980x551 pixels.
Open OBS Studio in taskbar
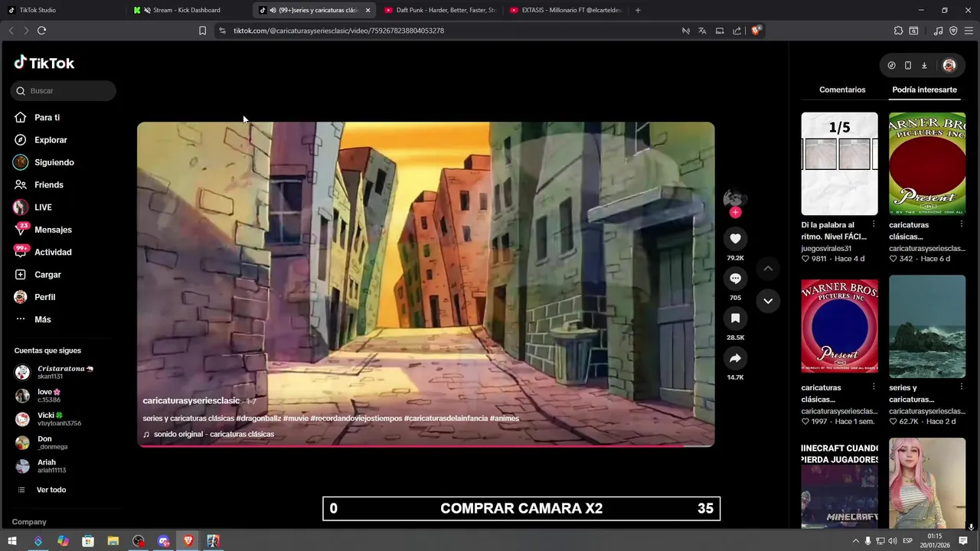[138, 541]
